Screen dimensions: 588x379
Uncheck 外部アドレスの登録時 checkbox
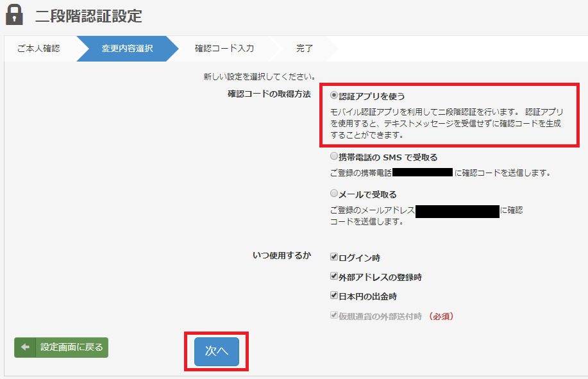tap(333, 276)
